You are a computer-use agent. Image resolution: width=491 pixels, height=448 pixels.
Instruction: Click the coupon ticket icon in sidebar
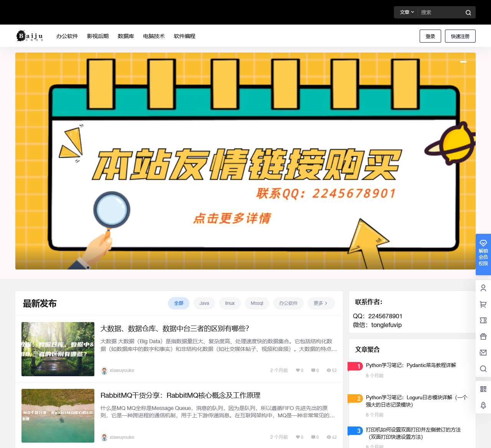point(483,320)
